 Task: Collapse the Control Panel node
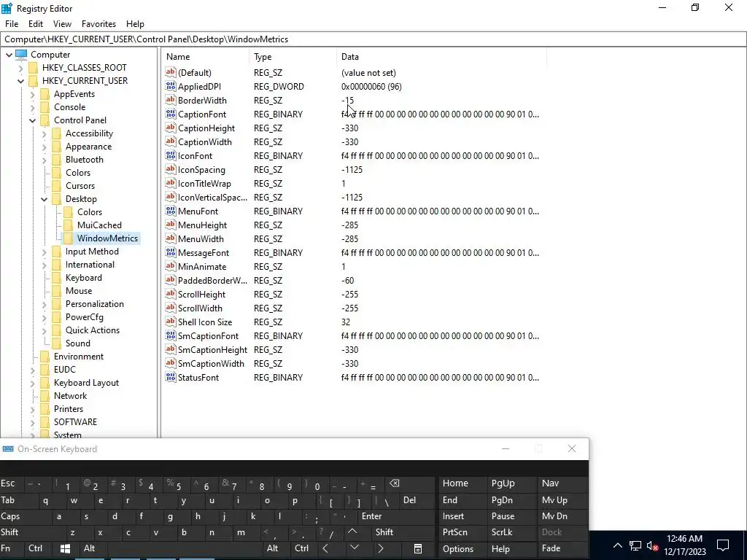tap(32, 120)
